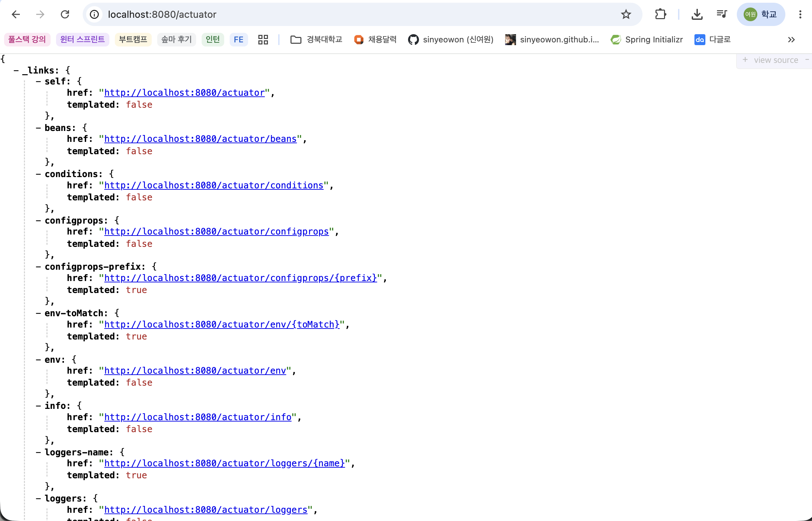Click view source button
Viewport: 812px width, 521px height.
[776, 60]
